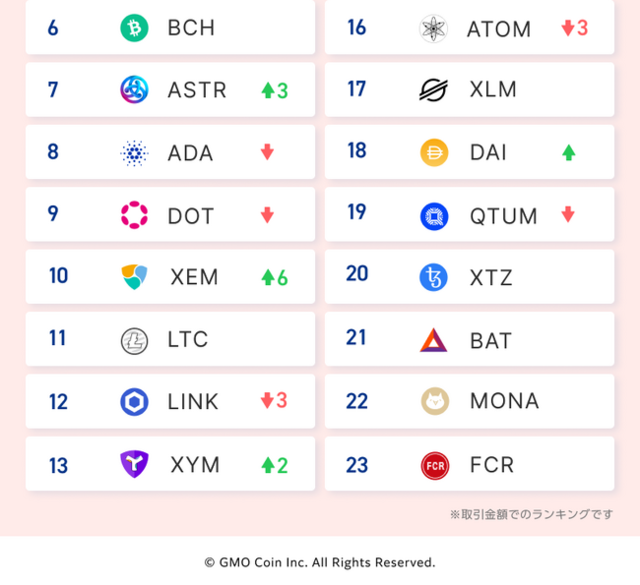This screenshot has height=585, width=640.
Task: Click the ATOM Cosmos atom icon
Action: [x=433, y=29]
